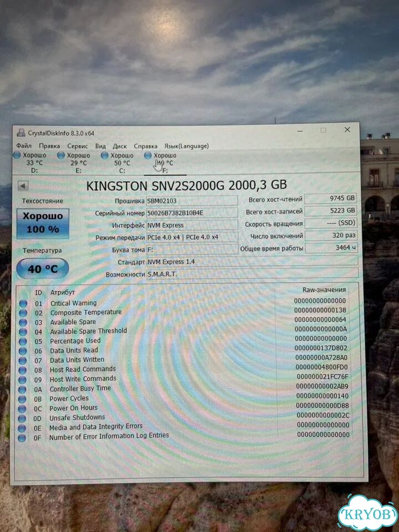This screenshot has width=399, height=532.
Task: Click raw value 0000000137D802
Action: [321, 348]
